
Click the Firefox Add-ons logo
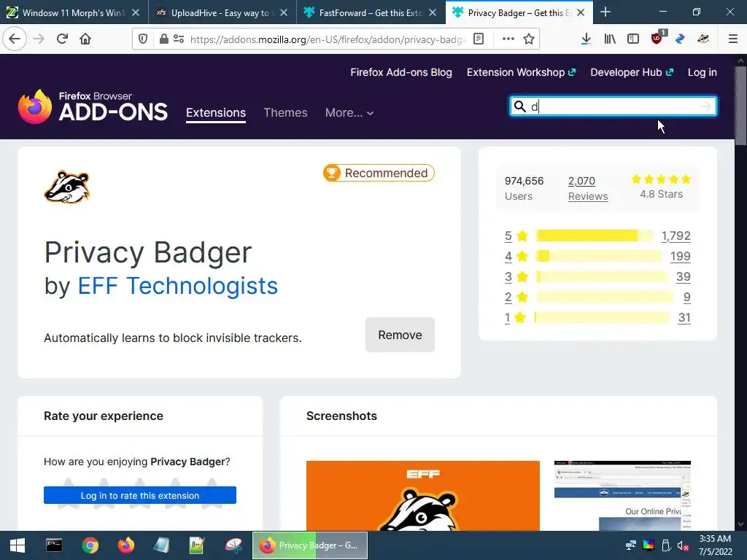tap(93, 106)
